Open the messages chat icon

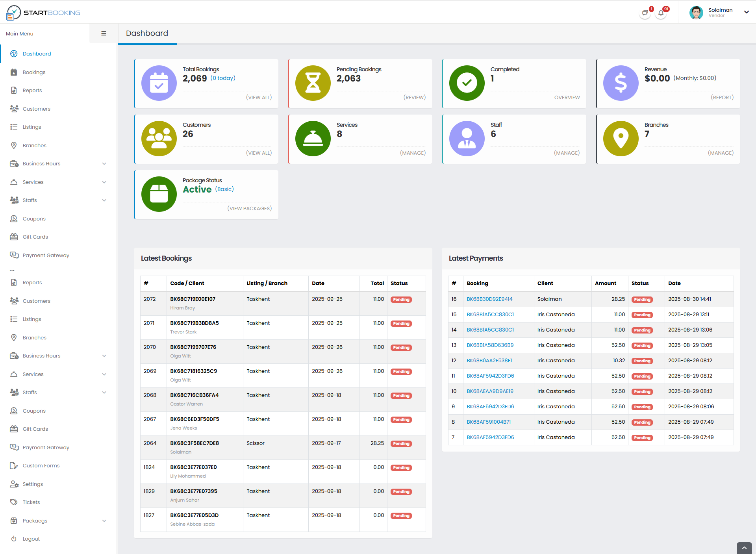click(x=645, y=13)
